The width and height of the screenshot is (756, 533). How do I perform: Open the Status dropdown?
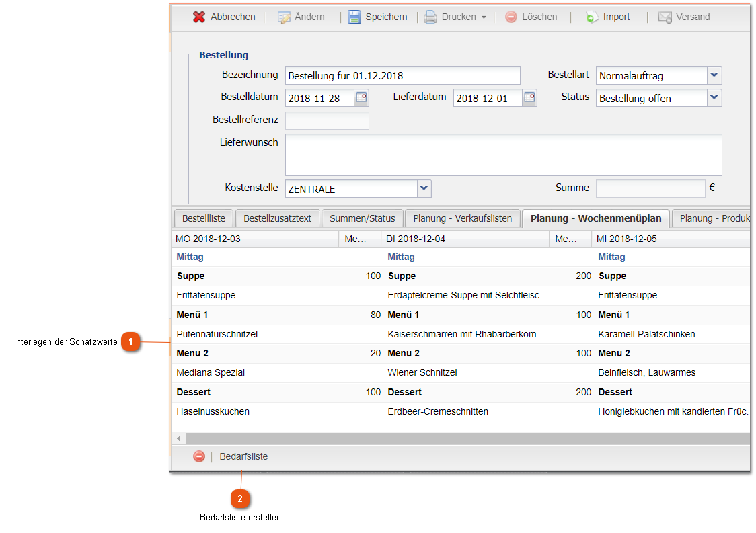click(714, 98)
